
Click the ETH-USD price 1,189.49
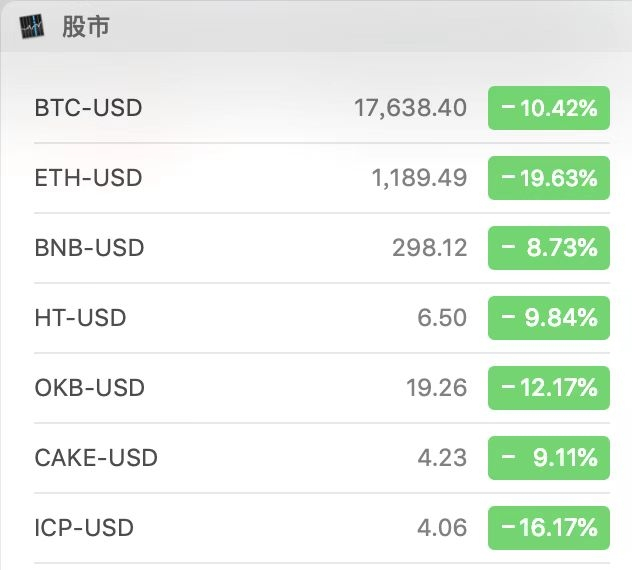pyautogui.click(x=419, y=178)
